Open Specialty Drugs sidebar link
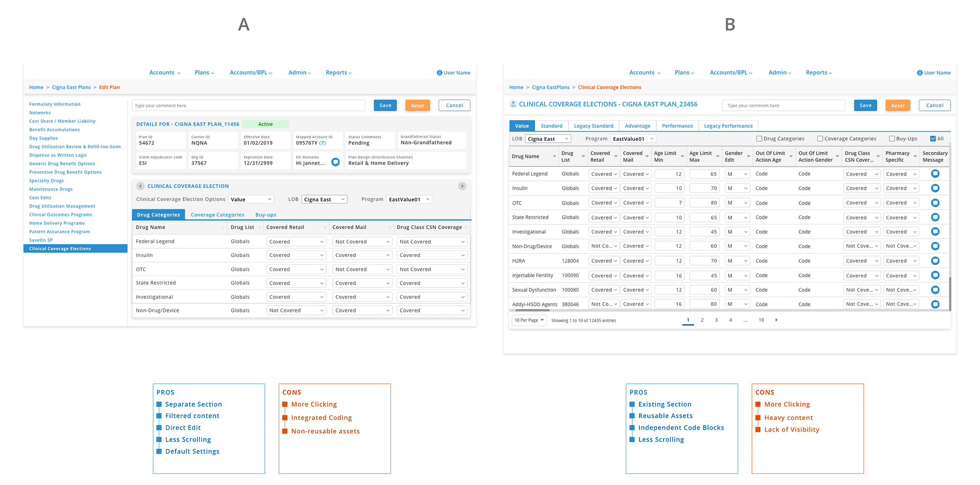This screenshot has width=980, height=485. tap(47, 180)
